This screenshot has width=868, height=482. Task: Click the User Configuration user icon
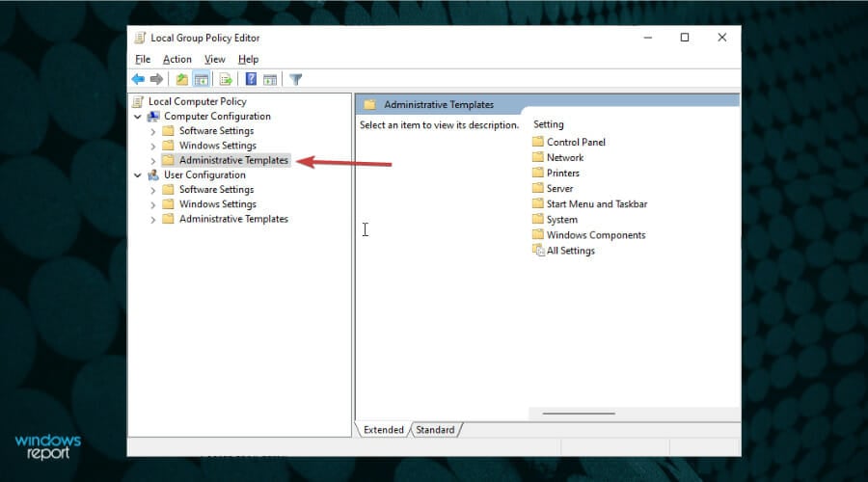click(x=153, y=174)
